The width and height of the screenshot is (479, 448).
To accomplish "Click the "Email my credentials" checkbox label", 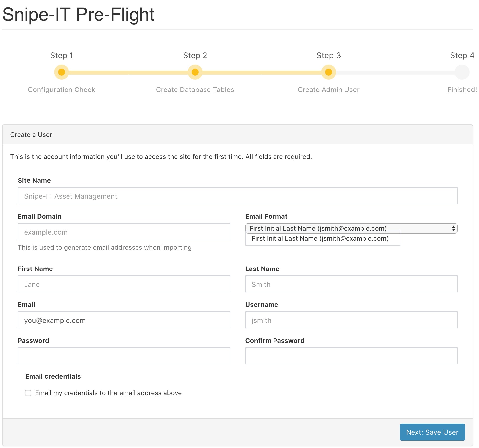I will tap(108, 393).
